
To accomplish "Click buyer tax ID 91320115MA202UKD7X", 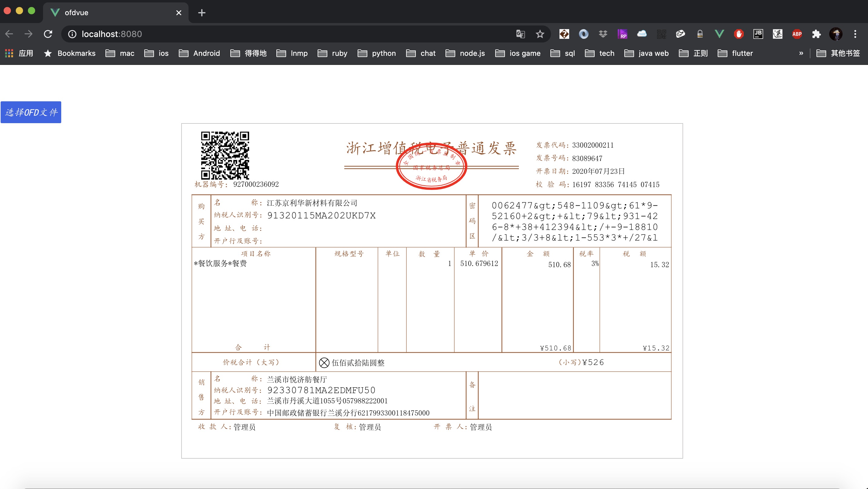I will coord(322,215).
